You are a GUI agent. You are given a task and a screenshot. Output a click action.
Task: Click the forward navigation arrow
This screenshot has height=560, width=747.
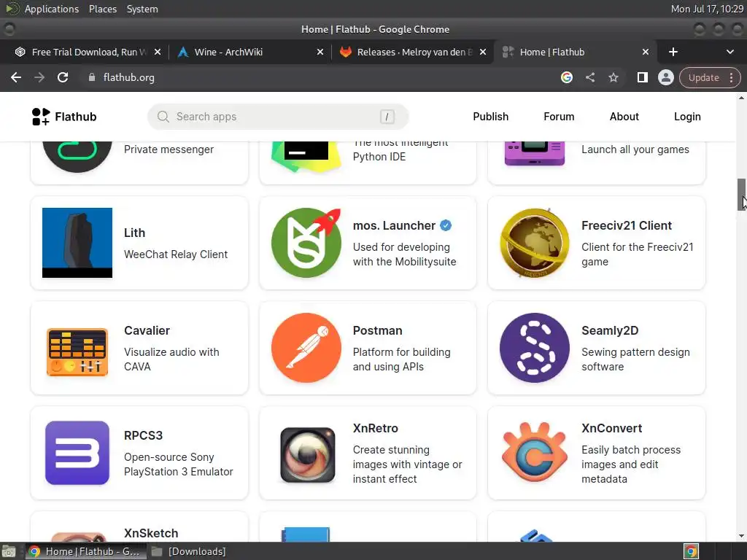click(39, 77)
